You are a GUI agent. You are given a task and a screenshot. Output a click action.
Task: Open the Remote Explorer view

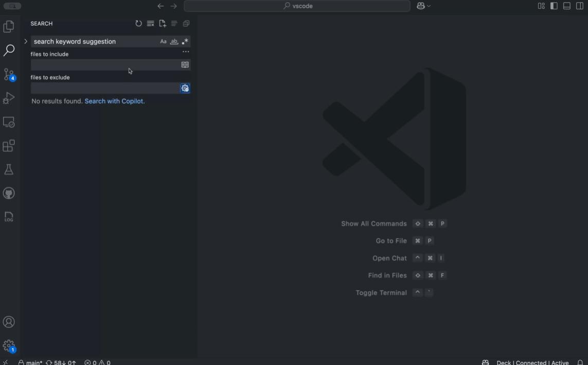tap(8, 122)
